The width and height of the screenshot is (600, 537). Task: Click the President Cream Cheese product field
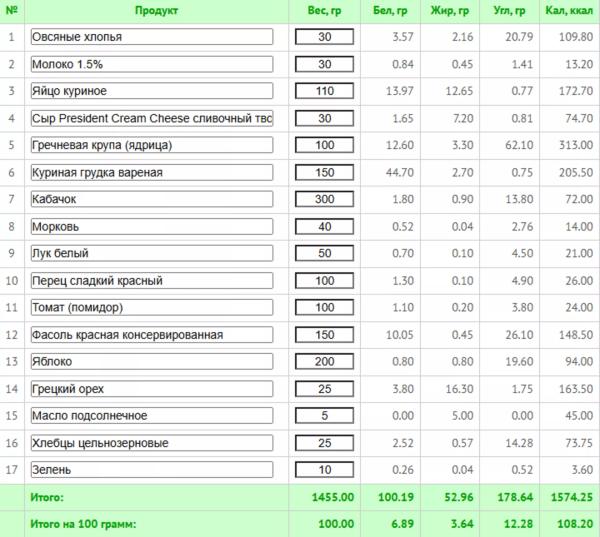coord(152,118)
